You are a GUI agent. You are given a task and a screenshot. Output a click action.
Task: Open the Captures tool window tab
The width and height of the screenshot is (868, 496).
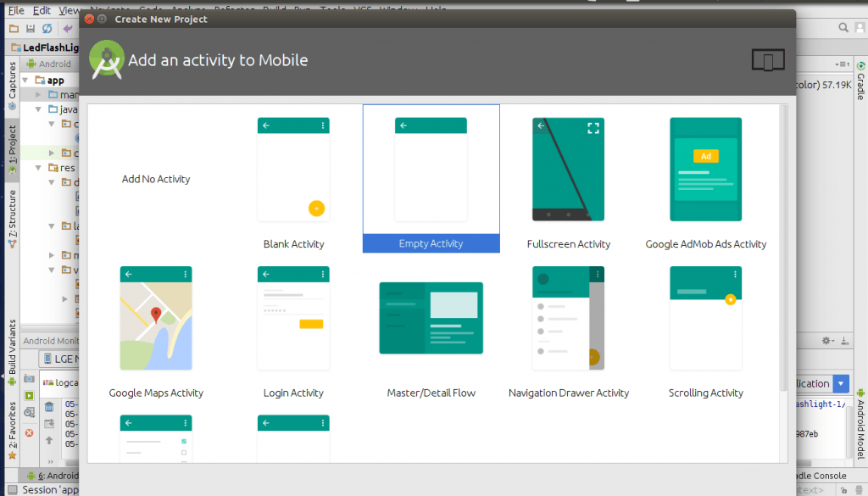[12, 86]
